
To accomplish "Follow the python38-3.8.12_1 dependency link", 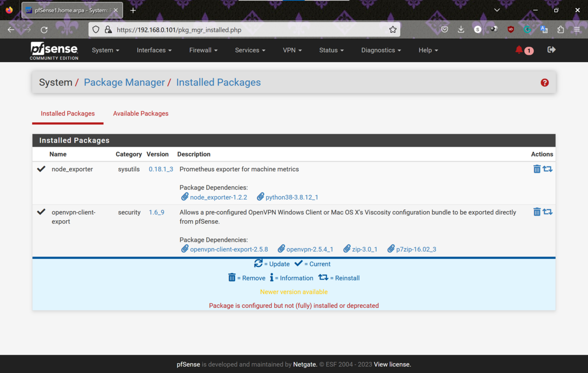I will (292, 197).
